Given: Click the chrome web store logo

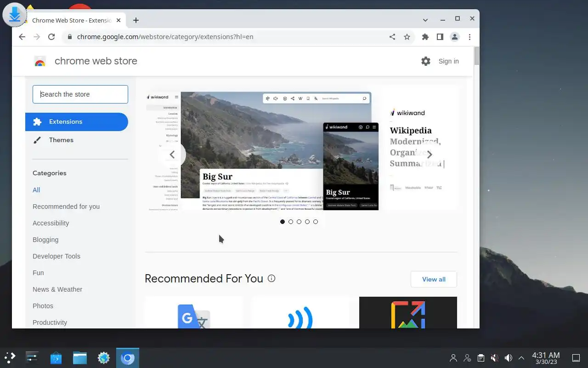Looking at the screenshot, I should pyautogui.click(x=40, y=61).
